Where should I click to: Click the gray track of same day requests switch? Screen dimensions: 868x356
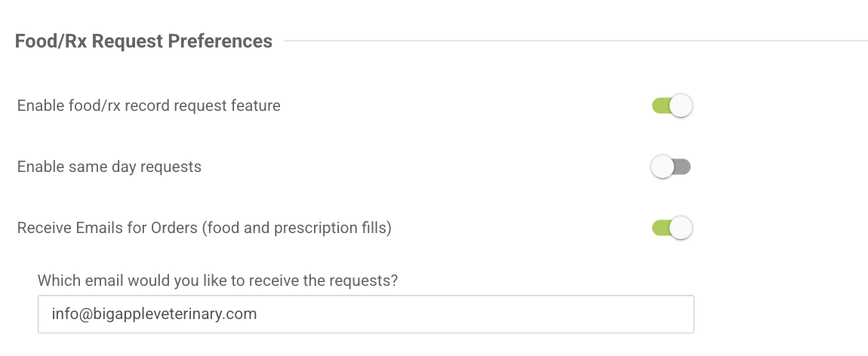pos(684,167)
